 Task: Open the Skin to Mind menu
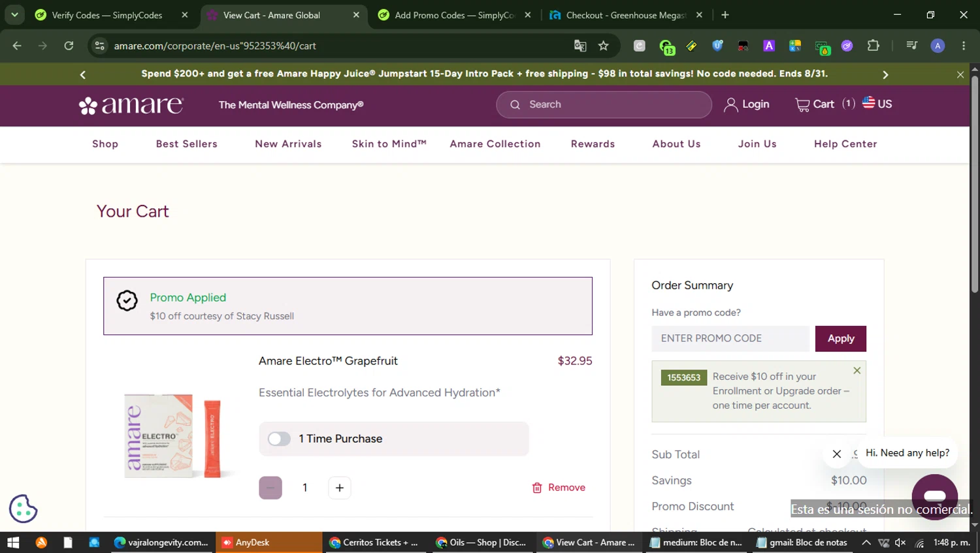389,144
